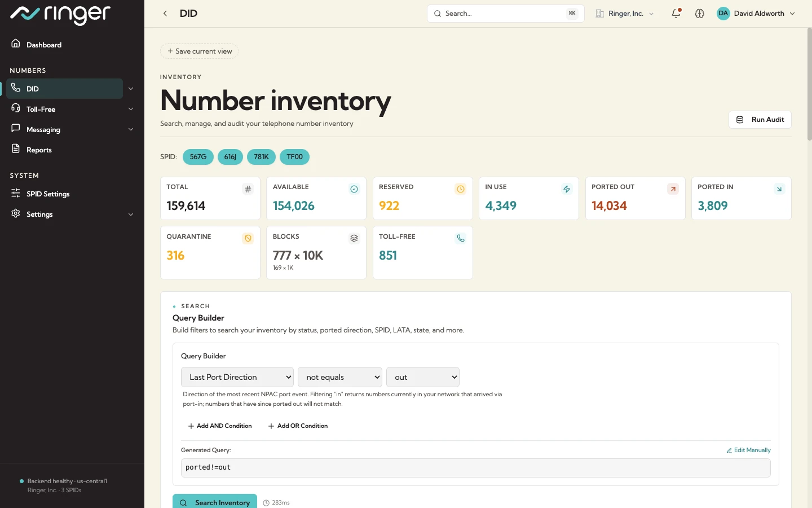This screenshot has height=508, width=812.
Task: Click the Blocks value 777 × 10K
Action: tap(298, 256)
